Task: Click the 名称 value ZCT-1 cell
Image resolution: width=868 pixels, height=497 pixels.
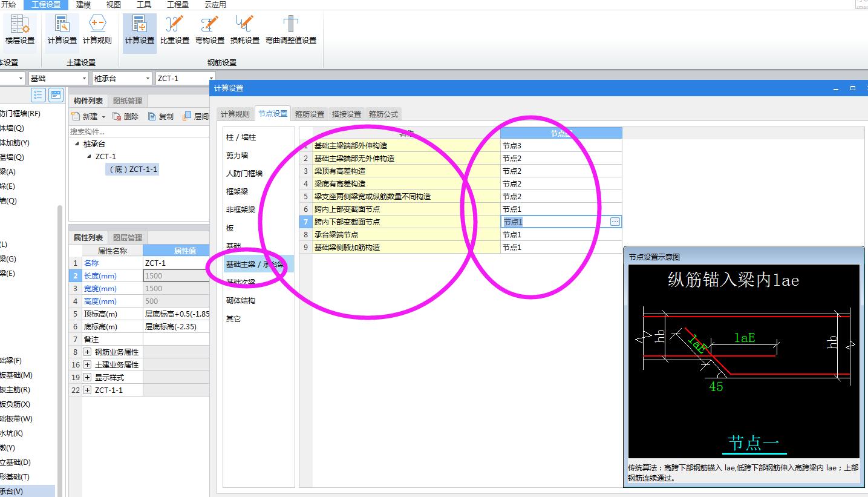Action: [176, 263]
